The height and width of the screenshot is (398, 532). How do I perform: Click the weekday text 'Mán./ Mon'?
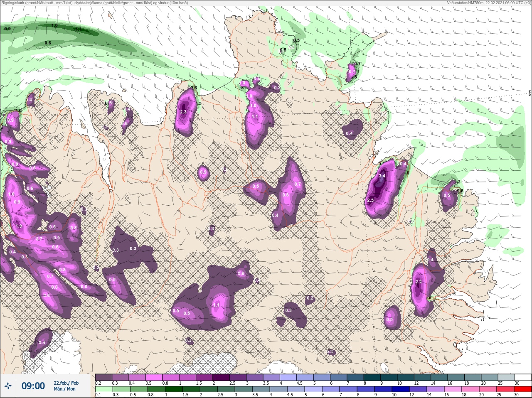click(x=65, y=389)
